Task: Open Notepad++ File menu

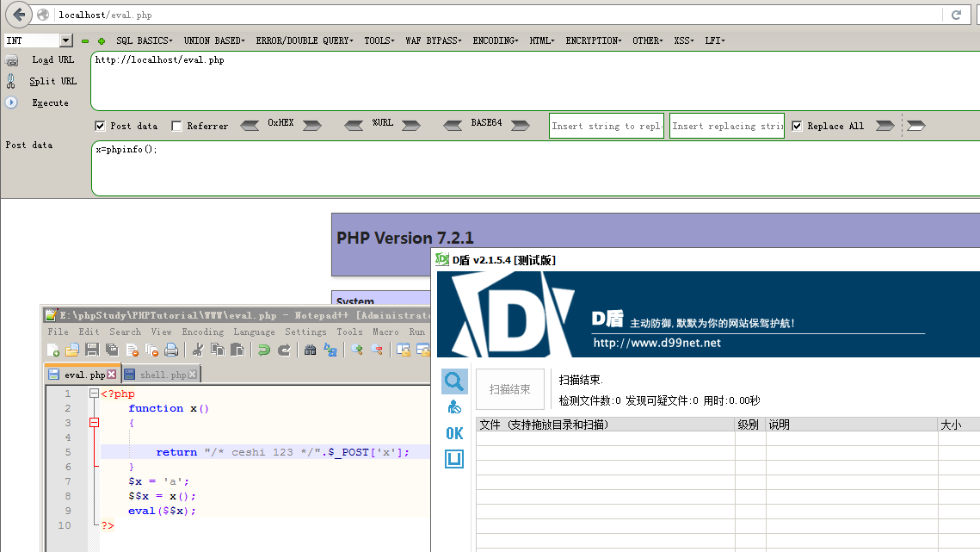Action: pyautogui.click(x=59, y=332)
